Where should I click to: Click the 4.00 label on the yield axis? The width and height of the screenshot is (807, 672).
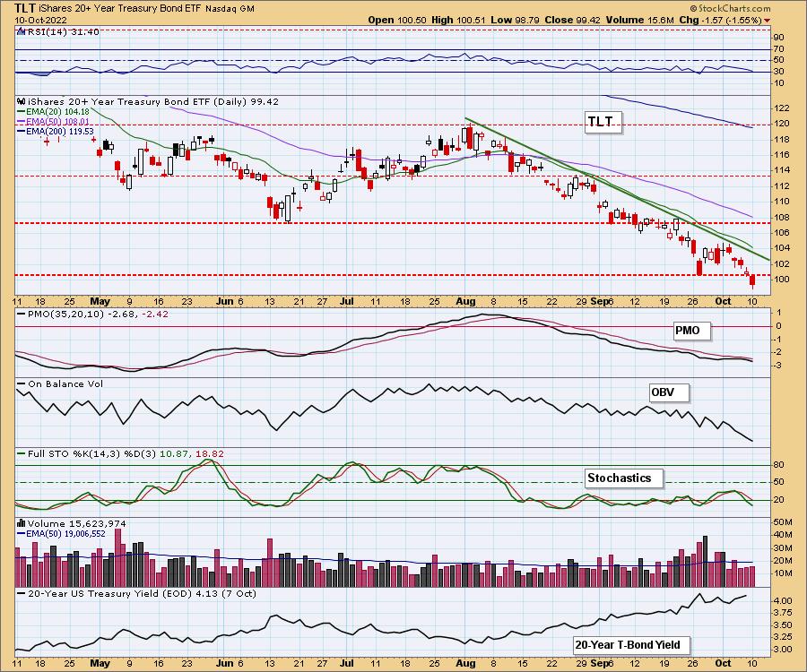click(x=782, y=600)
